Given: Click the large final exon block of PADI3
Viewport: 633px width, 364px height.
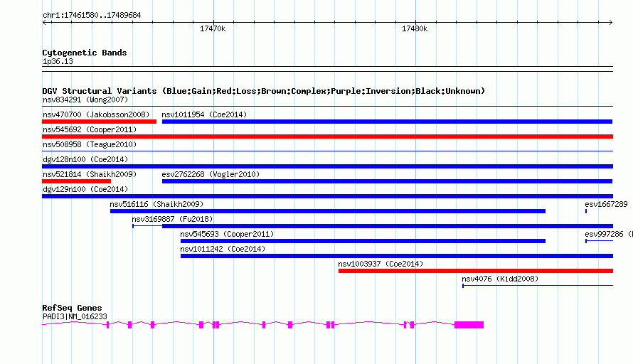Looking at the screenshot, I should click(x=469, y=325).
